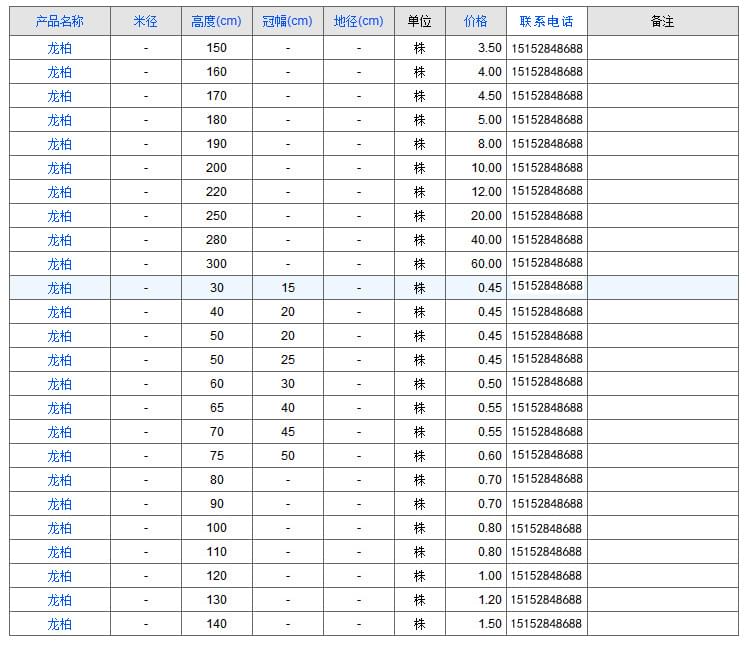
Task: Select crown width value 25
Action: pyautogui.click(x=287, y=360)
